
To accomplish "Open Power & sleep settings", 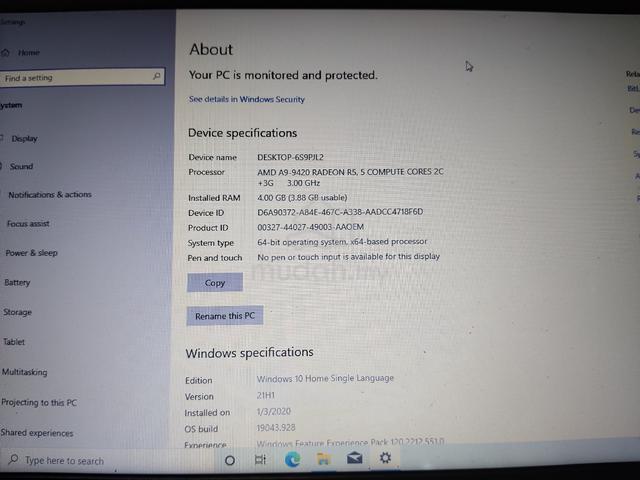I will (x=31, y=253).
